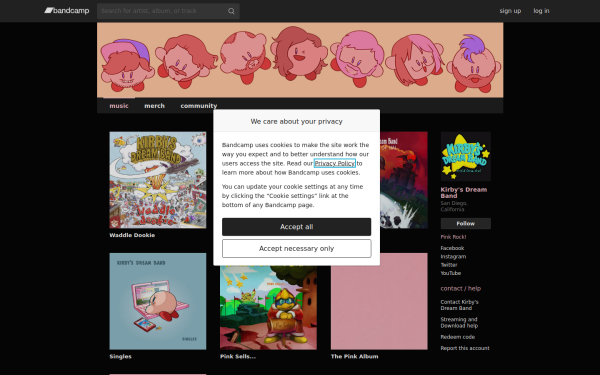Viewport: 600px width, 375px height.
Task: Switch to the merch tab
Action: pyautogui.click(x=154, y=106)
